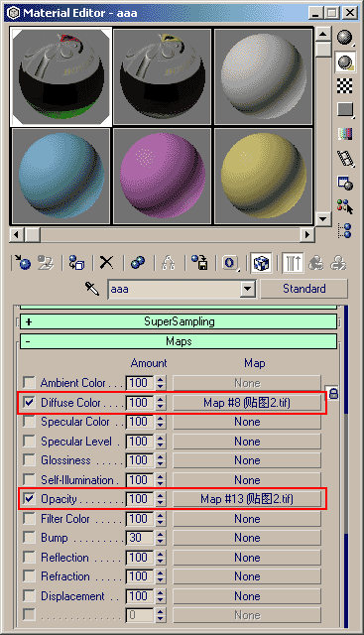Toggle the Backlight icon
The image size is (364, 635).
tap(345, 62)
